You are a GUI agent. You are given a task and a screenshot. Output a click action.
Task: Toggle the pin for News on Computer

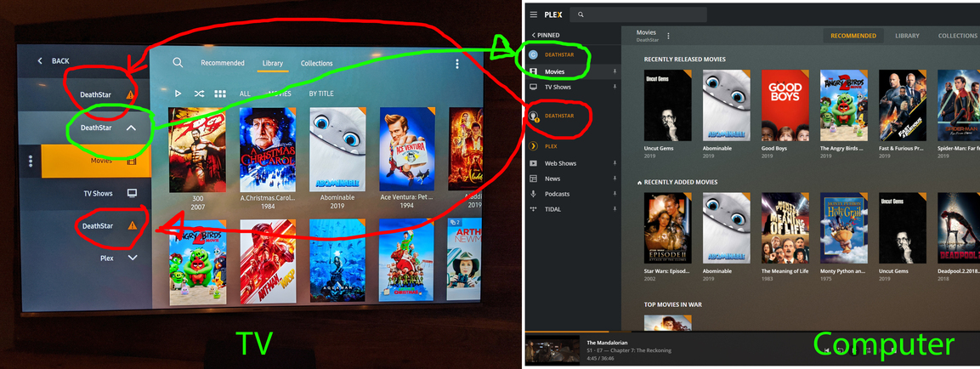click(x=615, y=179)
